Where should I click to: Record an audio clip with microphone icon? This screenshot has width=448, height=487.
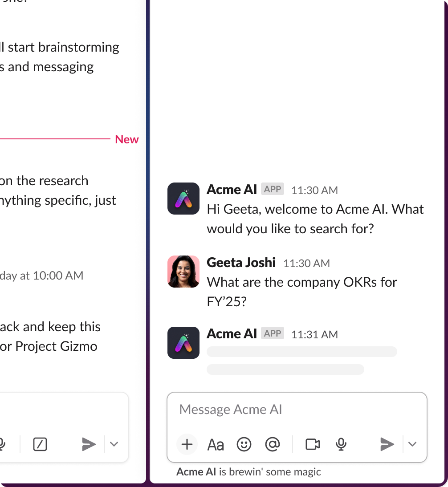(341, 444)
